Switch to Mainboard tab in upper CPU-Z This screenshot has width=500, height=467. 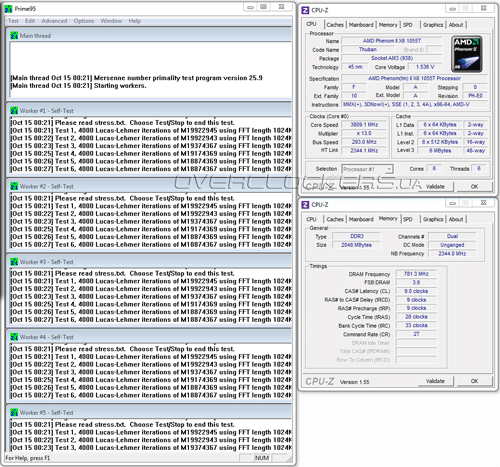click(x=361, y=25)
